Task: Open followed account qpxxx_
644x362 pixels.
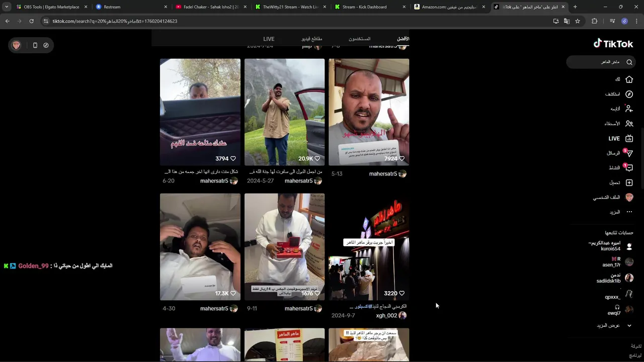Action: (x=618, y=295)
